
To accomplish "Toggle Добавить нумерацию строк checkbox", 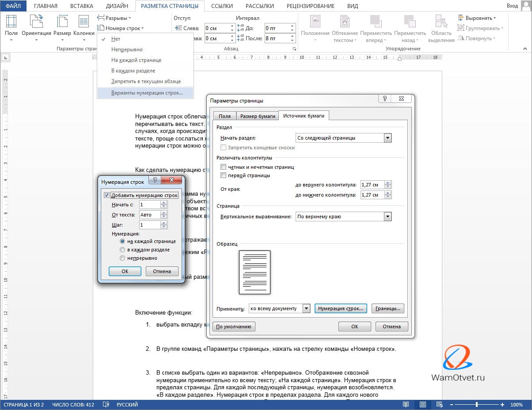I will point(106,195).
